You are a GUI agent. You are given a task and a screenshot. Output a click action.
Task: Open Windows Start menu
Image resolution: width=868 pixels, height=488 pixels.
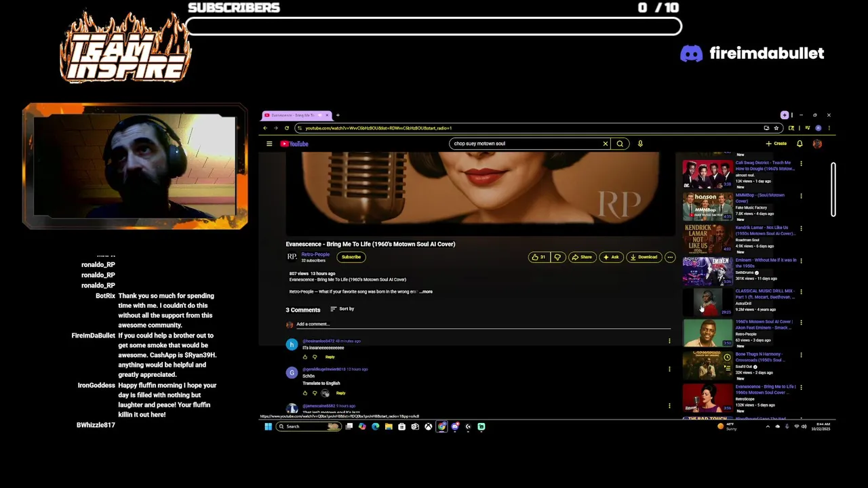click(268, 426)
